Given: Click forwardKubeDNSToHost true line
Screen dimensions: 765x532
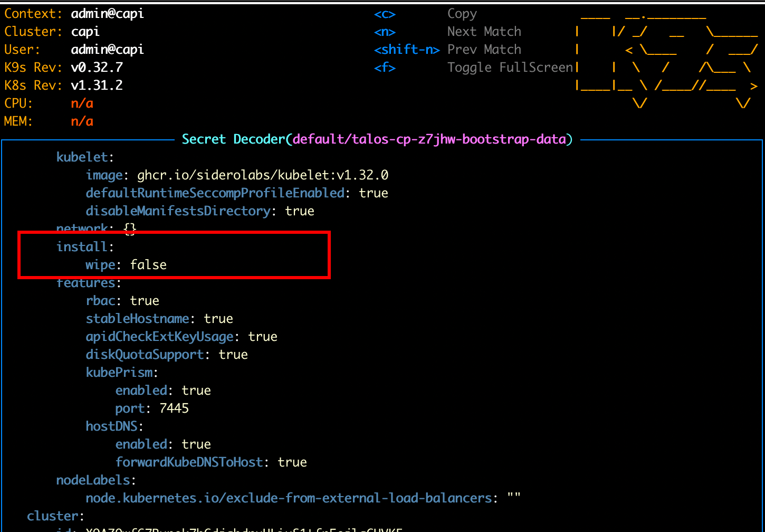Looking at the screenshot, I should [211, 462].
